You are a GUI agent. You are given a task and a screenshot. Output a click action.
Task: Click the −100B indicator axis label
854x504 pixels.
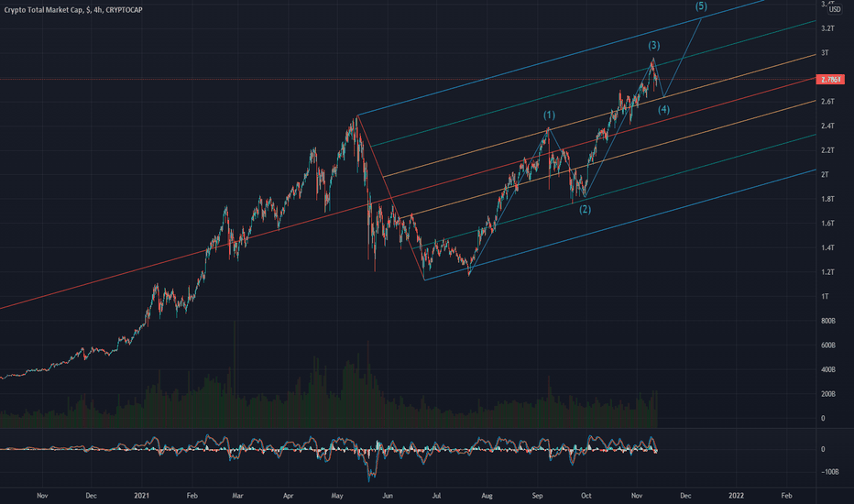(x=830, y=472)
